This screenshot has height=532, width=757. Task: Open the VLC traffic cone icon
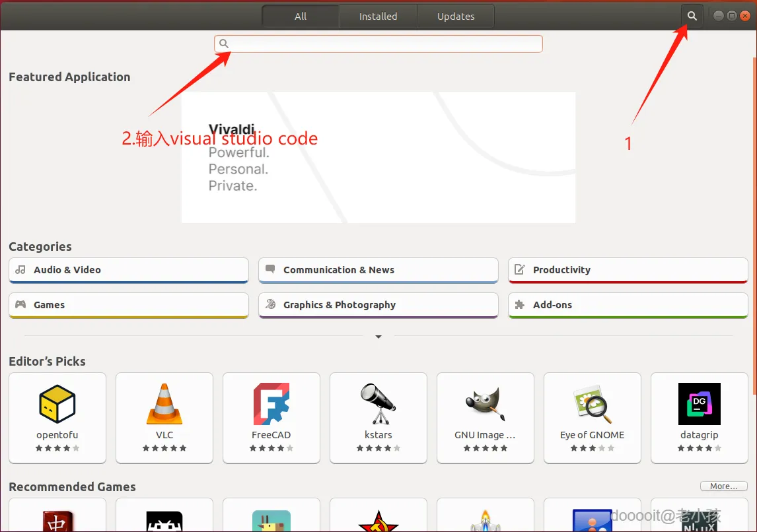[164, 404]
